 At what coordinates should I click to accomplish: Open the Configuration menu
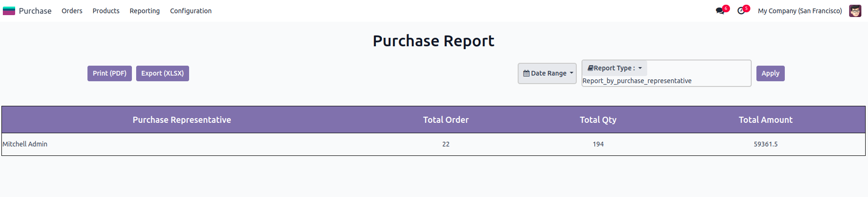click(191, 11)
